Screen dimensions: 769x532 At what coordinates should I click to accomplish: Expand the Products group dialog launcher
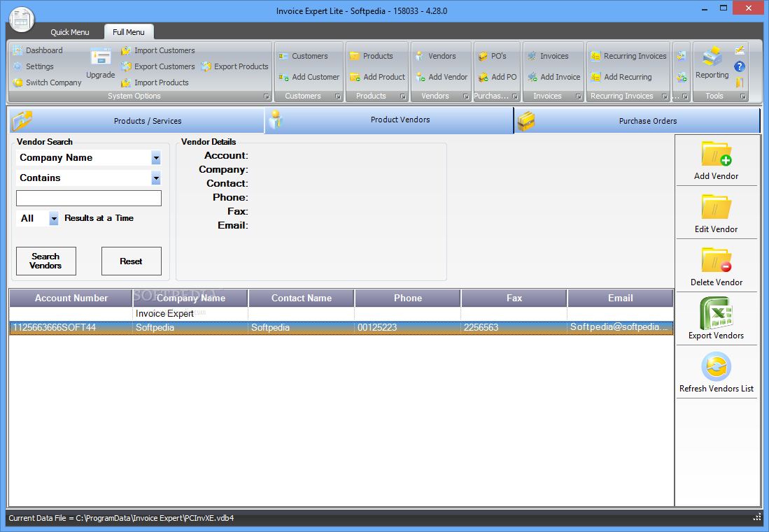tap(402, 96)
